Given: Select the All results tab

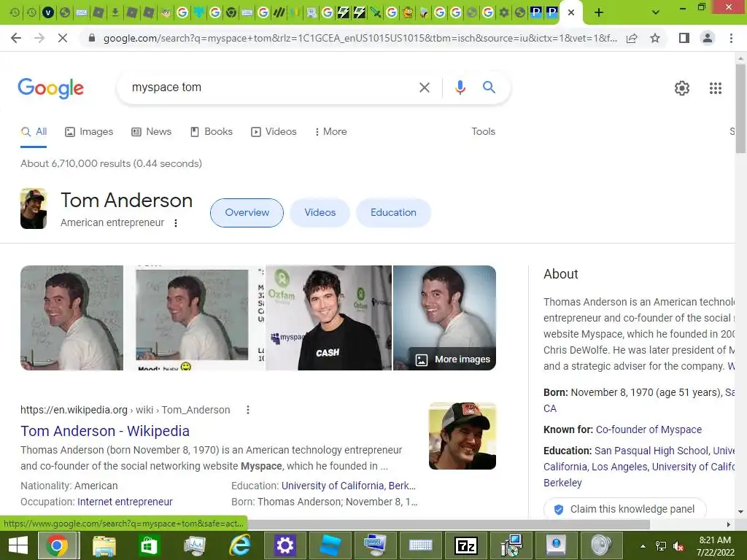Looking at the screenshot, I should (x=34, y=132).
